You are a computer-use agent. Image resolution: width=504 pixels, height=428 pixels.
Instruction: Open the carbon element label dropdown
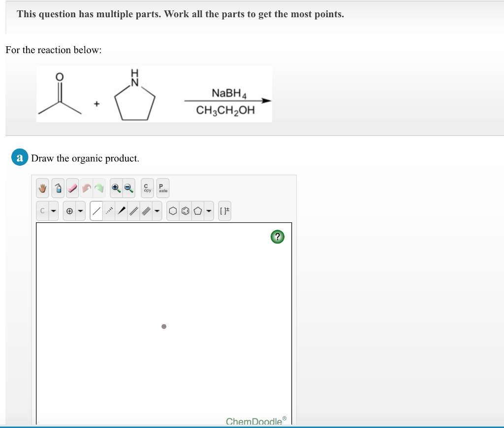coord(53,211)
